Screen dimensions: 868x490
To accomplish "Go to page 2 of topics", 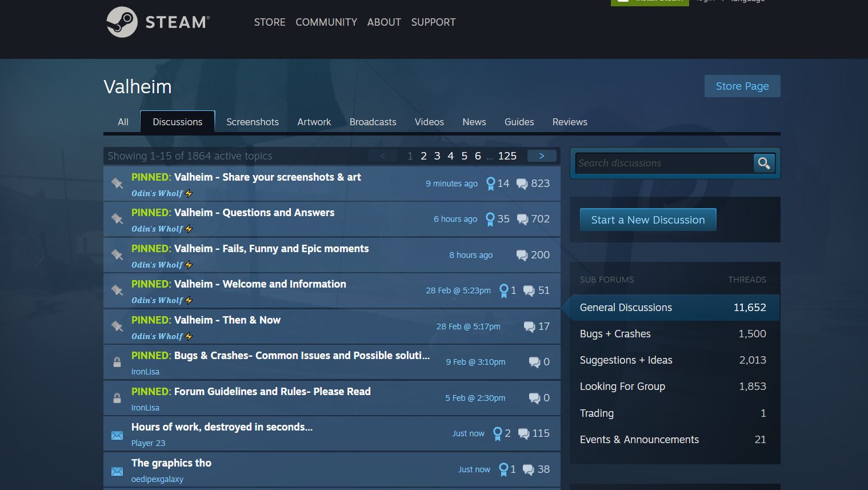I will coord(423,156).
